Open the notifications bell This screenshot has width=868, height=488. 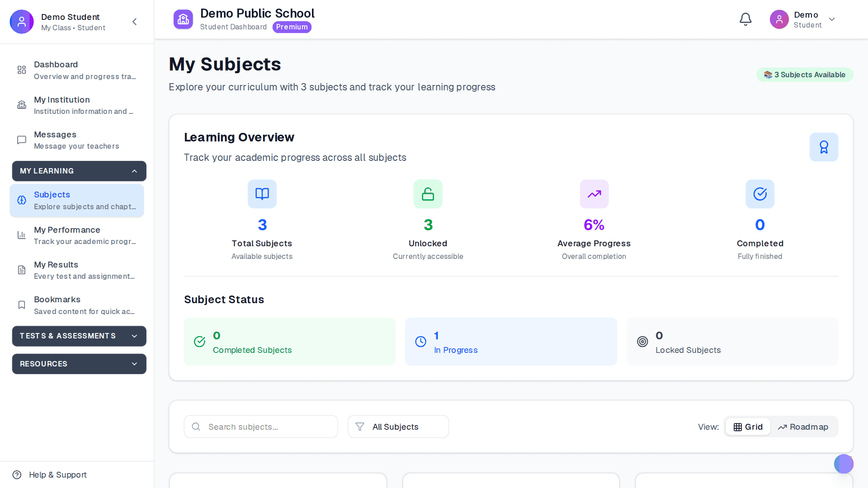click(745, 19)
